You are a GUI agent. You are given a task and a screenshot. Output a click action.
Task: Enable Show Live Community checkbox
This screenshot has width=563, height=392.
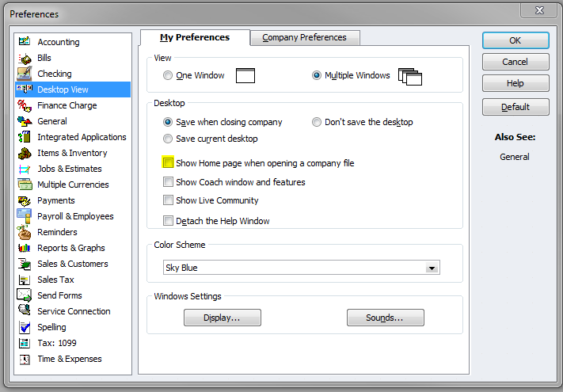168,200
